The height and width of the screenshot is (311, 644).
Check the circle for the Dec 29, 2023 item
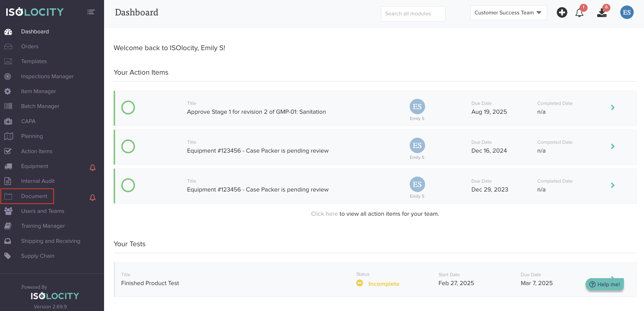pos(128,185)
